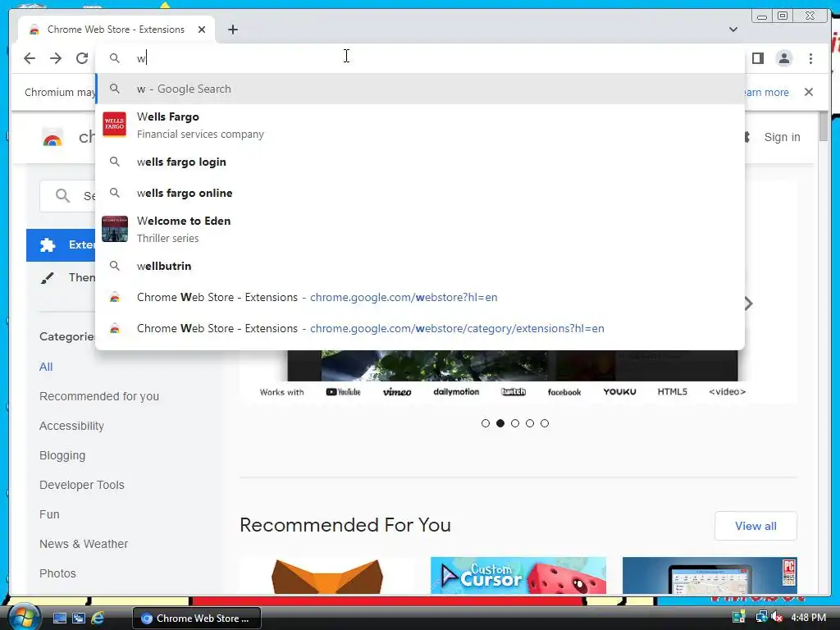Select the Themes sidebar tab

point(61,277)
